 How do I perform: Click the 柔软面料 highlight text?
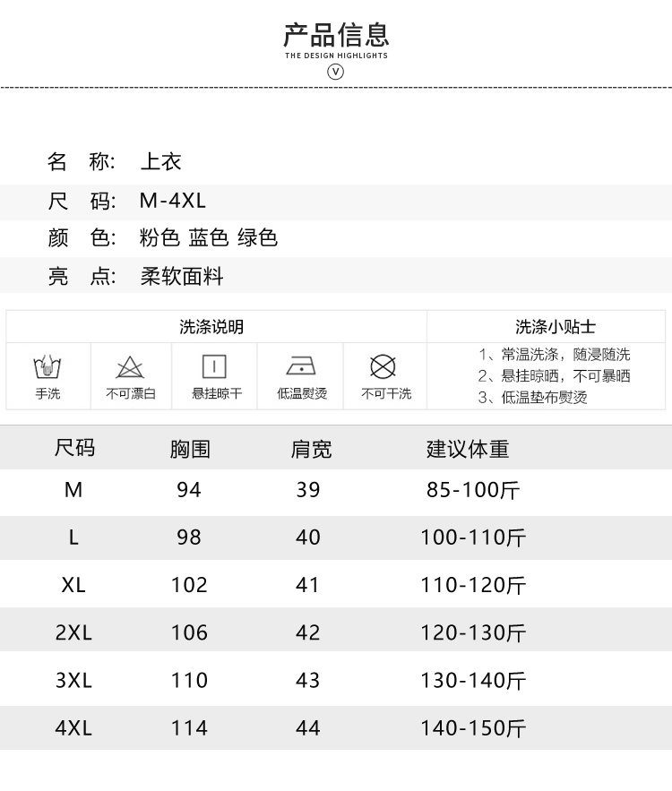click(x=182, y=277)
